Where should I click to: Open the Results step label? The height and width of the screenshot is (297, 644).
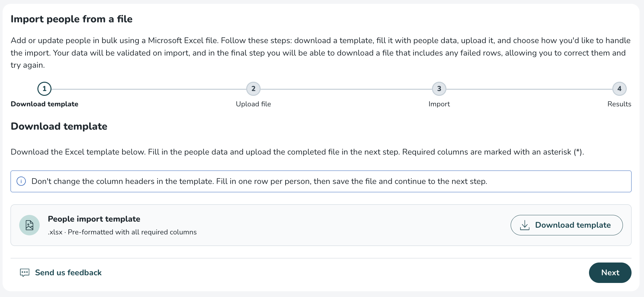tap(619, 104)
